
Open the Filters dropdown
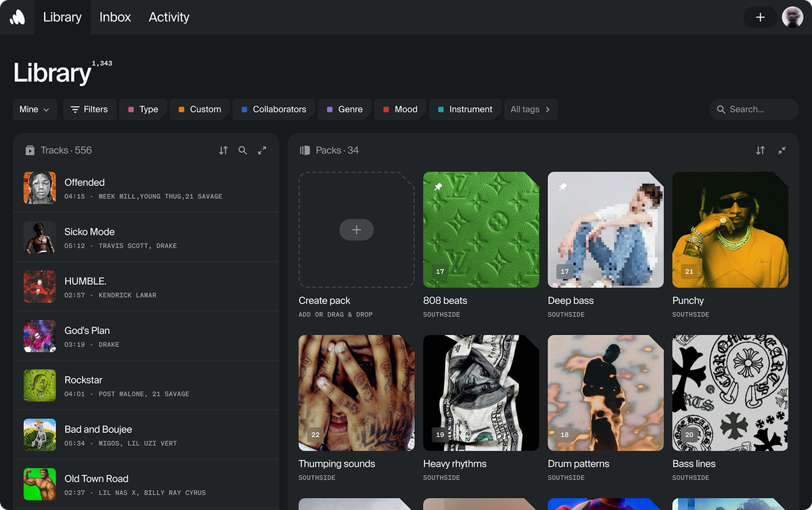coord(89,109)
